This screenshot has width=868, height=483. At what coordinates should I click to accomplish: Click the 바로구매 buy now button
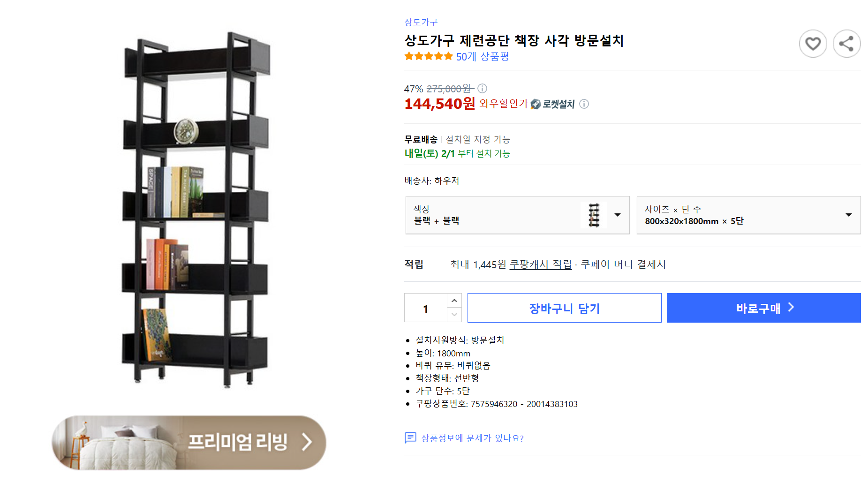[763, 308]
